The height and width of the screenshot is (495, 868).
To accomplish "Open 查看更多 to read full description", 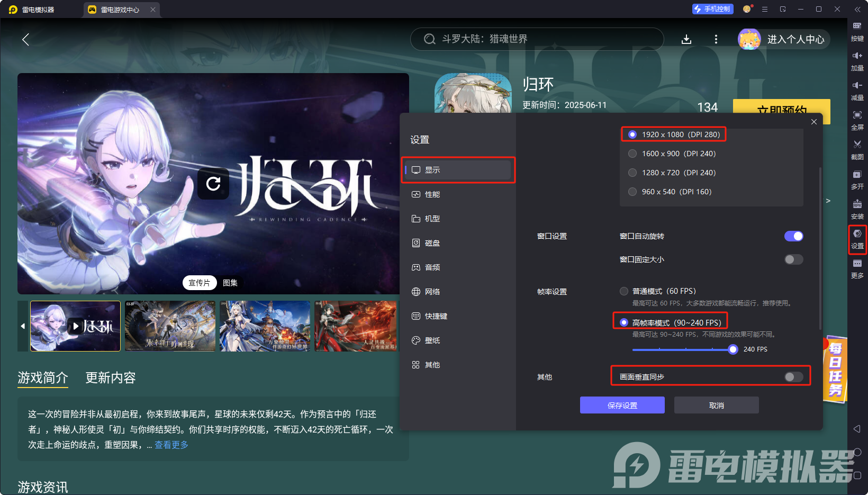I will pos(170,445).
